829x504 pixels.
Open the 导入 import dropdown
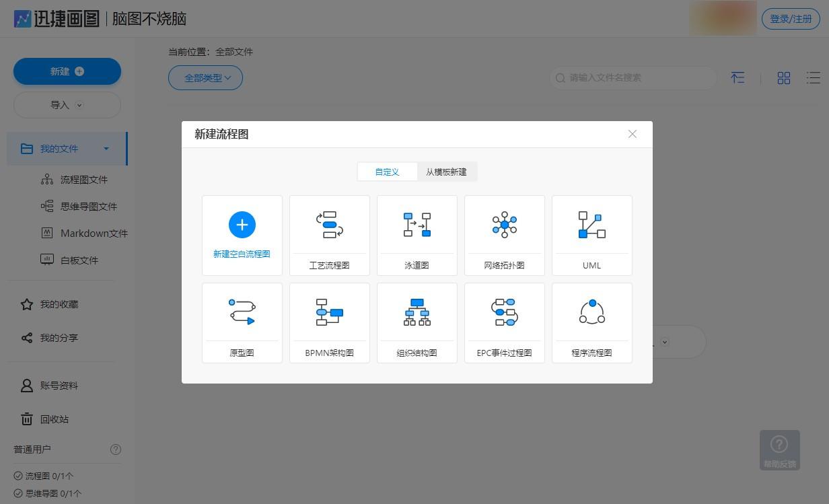pyautogui.click(x=67, y=105)
